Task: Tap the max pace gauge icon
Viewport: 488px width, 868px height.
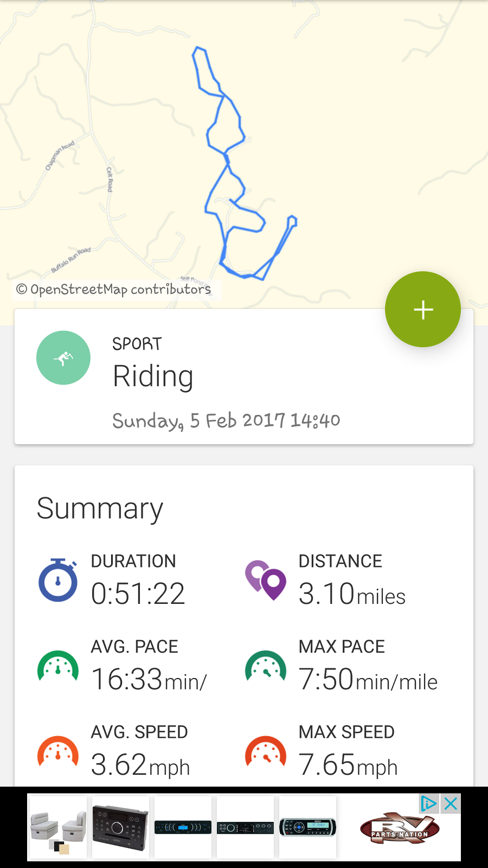Action: pyautogui.click(x=266, y=666)
